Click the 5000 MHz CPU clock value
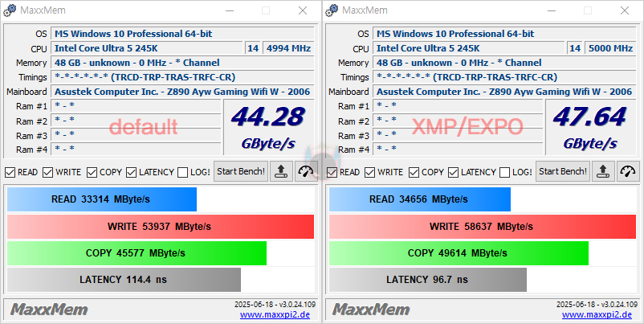 [x=610, y=48]
